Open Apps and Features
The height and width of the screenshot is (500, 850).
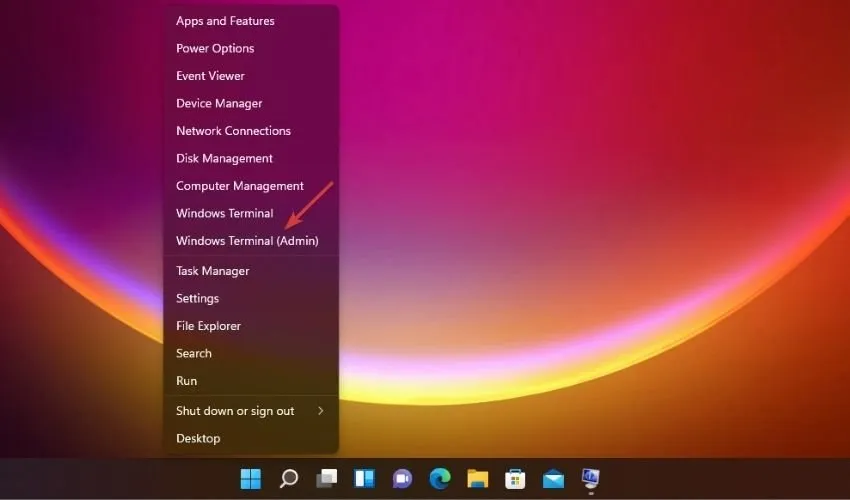click(225, 21)
